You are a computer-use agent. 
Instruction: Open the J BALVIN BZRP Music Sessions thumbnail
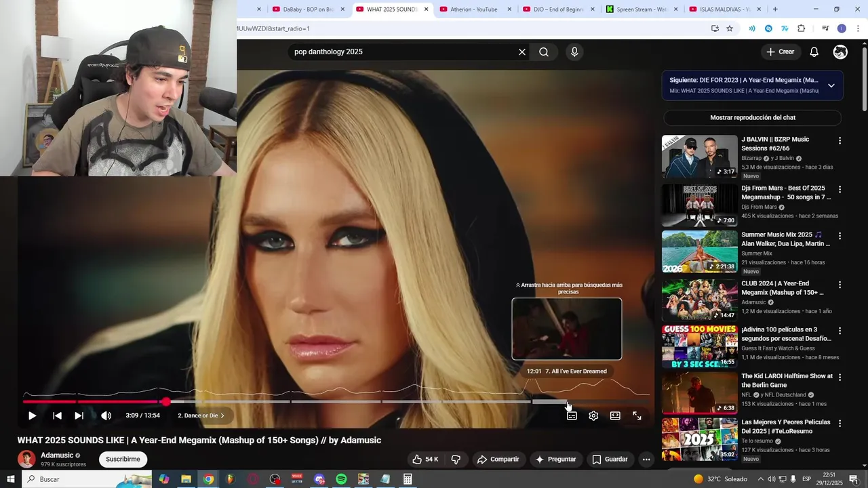click(699, 157)
